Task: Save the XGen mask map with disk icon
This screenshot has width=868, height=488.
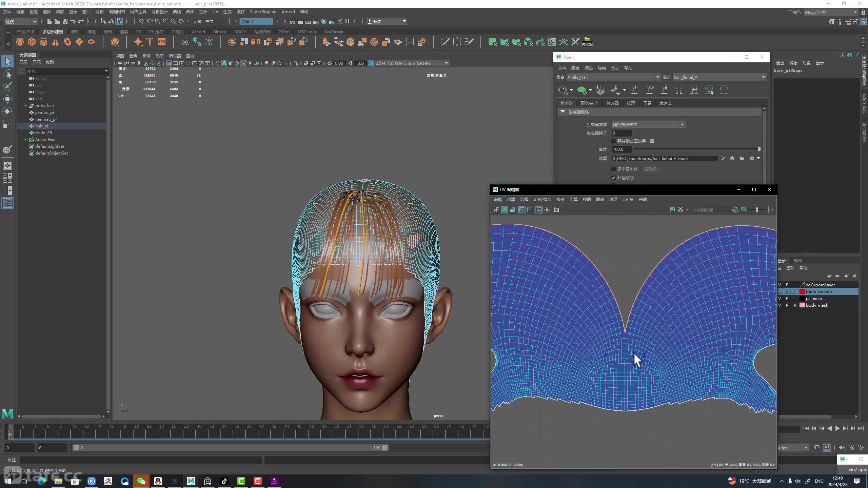Action: click(732, 158)
